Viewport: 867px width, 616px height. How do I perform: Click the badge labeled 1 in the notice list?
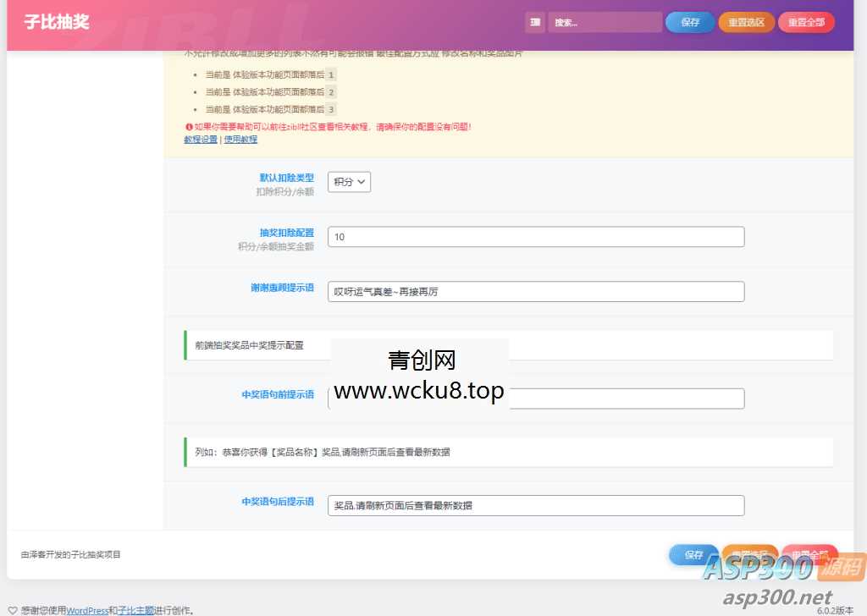330,74
